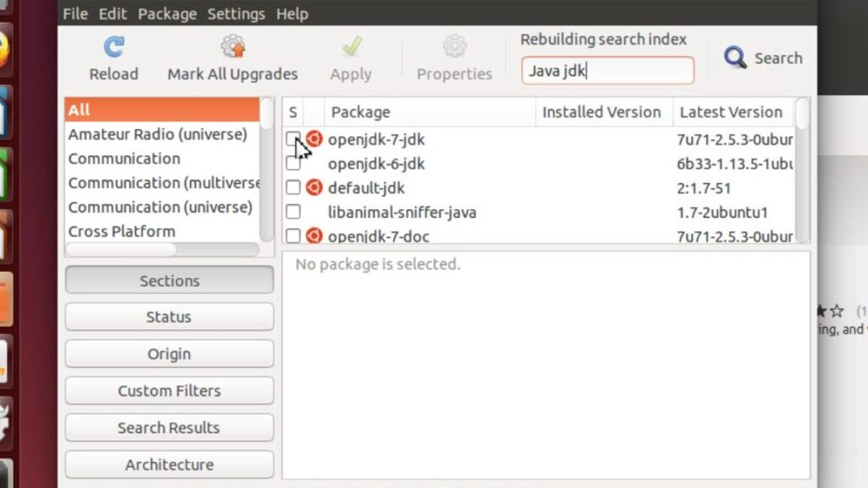Select the libanimal-sniffer-java package name

point(402,213)
